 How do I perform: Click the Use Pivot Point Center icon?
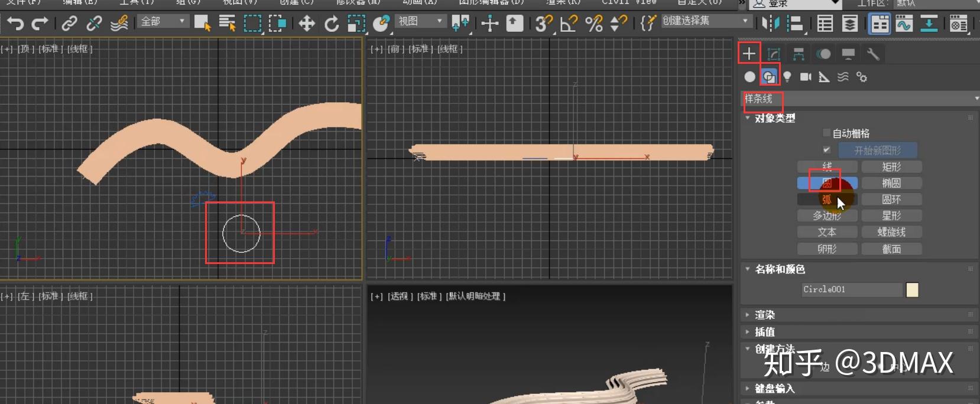(x=460, y=24)
